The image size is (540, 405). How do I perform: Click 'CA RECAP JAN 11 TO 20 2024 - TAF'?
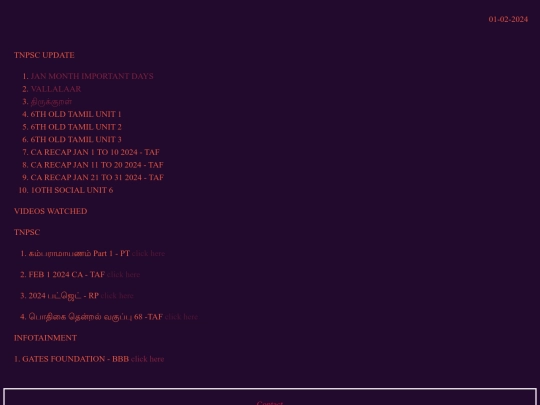tap(97, 165)
